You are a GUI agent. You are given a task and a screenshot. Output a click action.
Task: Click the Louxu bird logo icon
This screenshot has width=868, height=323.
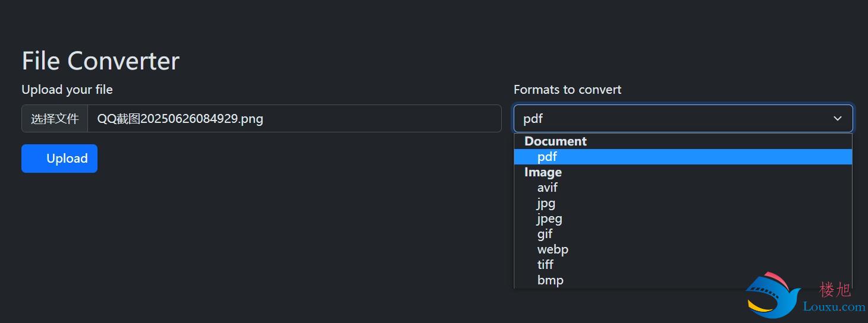coord(773,294)
